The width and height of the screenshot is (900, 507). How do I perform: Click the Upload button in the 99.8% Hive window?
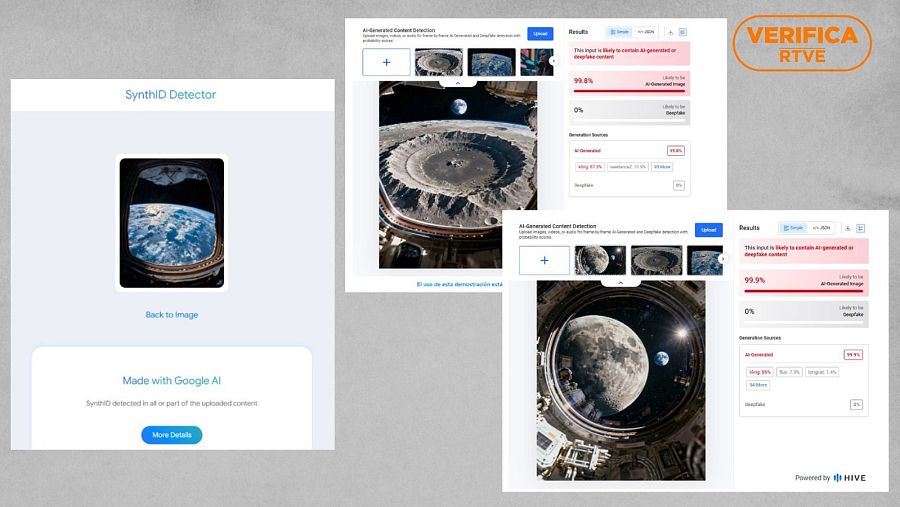point(540,34)
